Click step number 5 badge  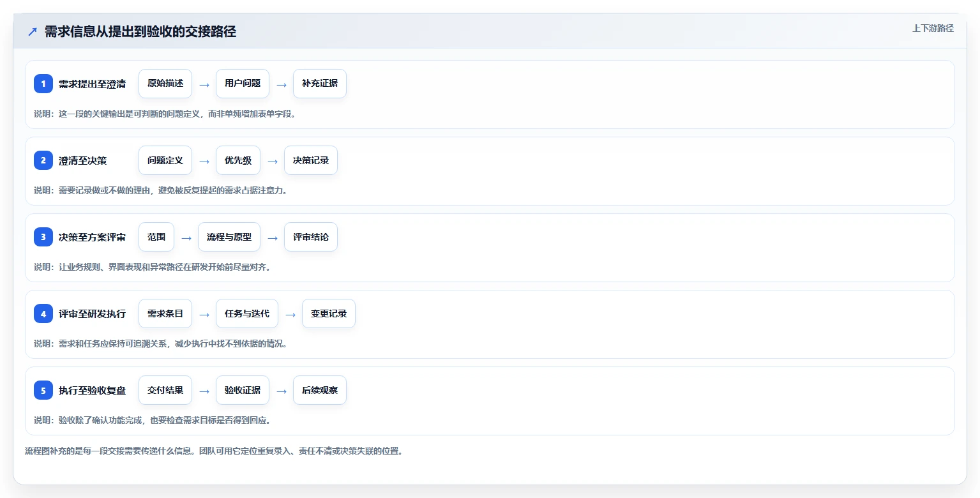(x=43, y=390)
